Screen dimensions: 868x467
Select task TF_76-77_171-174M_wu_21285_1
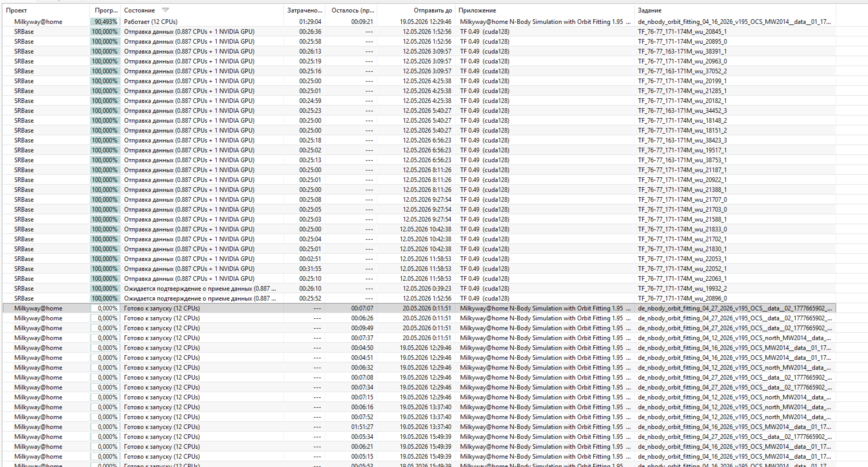click(x=682, y=91)
